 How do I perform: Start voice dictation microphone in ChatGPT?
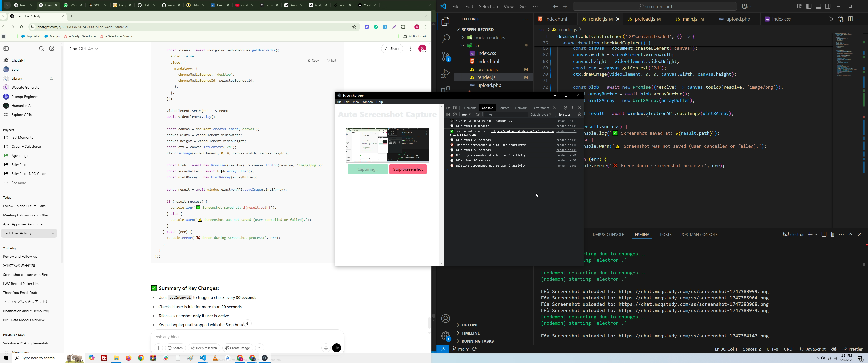click(325, 348)
